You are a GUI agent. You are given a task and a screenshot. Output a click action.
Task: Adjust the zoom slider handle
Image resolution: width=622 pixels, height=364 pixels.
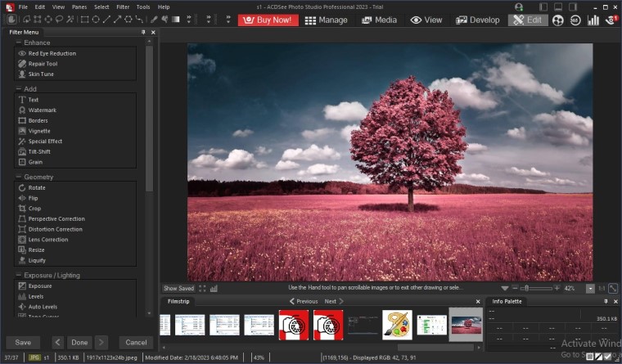[526, 288]
